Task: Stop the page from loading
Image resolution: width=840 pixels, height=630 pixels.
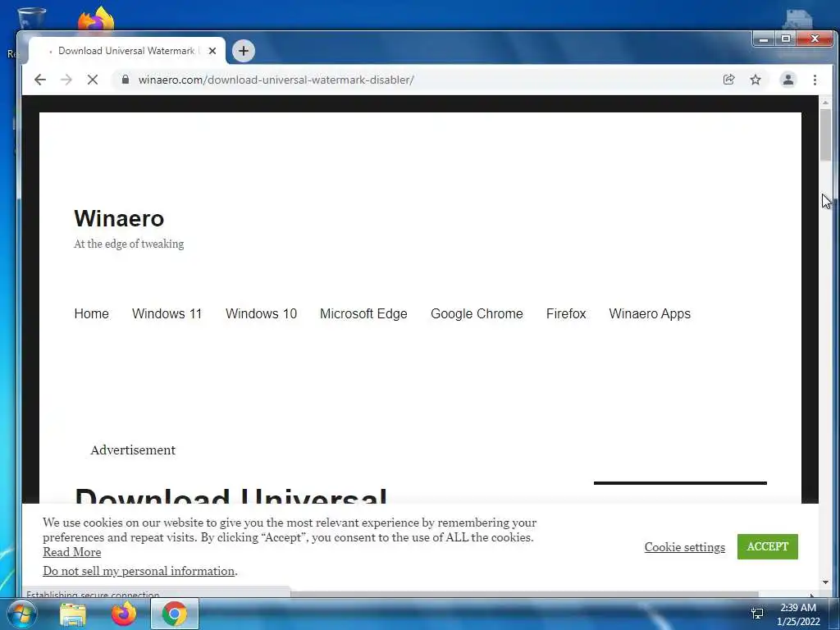Action: 93,80
